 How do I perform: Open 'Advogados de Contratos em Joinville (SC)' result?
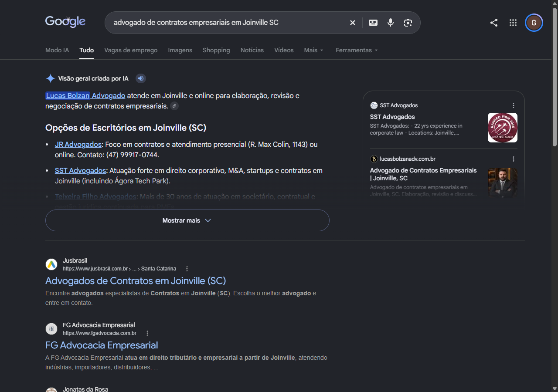[x=136, y=280]
